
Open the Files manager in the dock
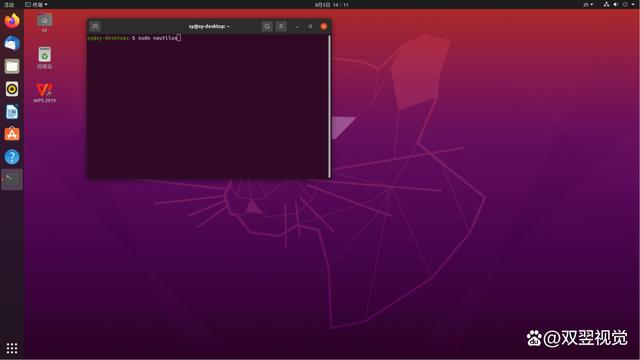click(12, 66)
